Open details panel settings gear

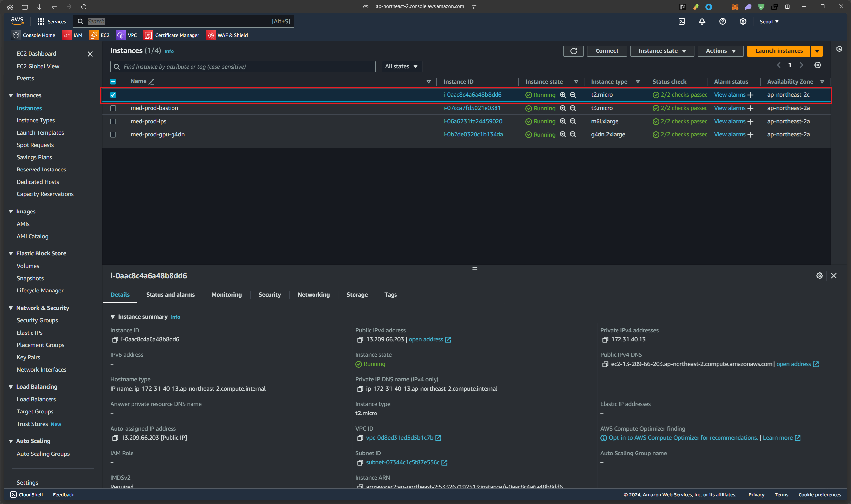(820, 276)
